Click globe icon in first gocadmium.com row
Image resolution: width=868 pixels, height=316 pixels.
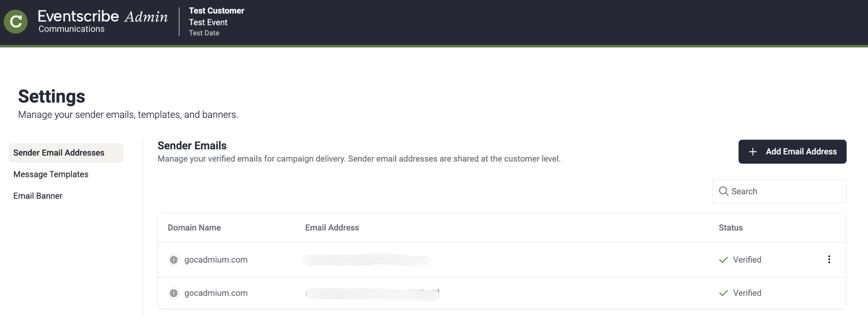(174, 260)
